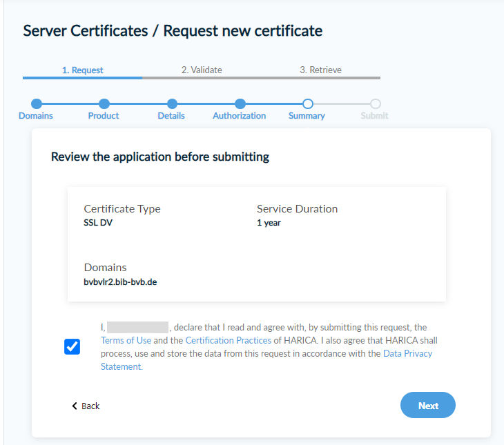Click the Domains step circle
504x445 pixels.
pos(36,104)
